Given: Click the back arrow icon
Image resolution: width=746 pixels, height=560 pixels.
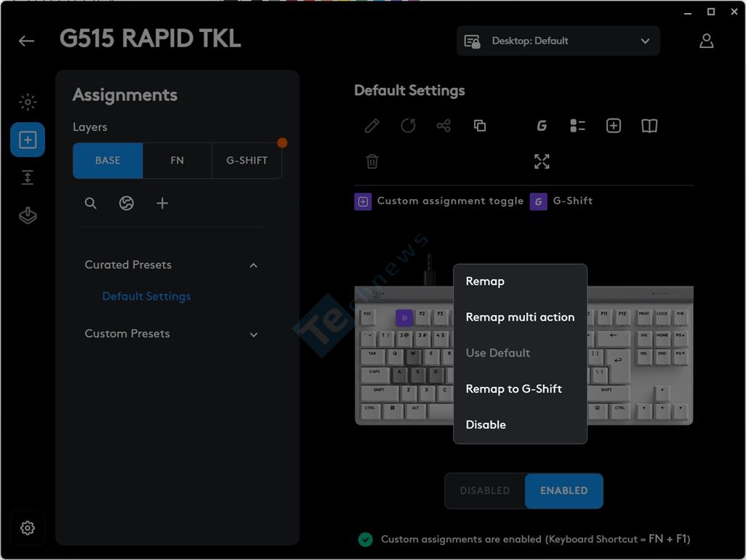Looking at the screenshot, I should (x=27, y=41).
